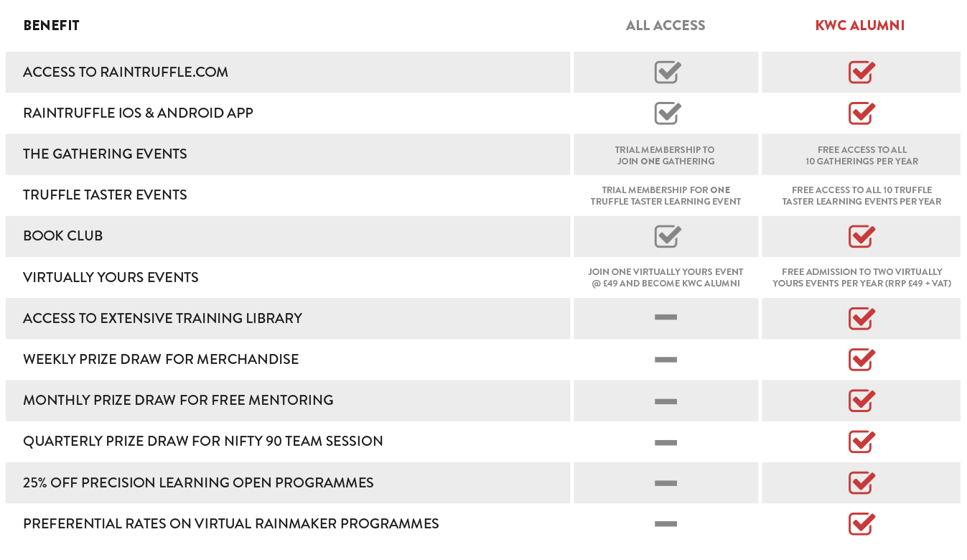Select the All Access column header
Viewport: 967px width, 560px height.
[665, 26]
